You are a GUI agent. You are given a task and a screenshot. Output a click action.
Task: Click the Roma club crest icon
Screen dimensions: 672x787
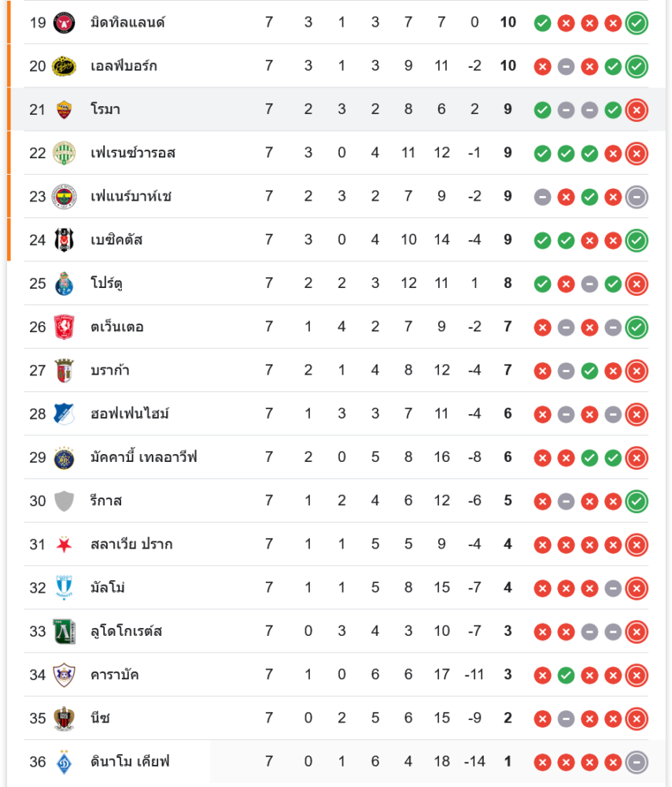(64, 109)
